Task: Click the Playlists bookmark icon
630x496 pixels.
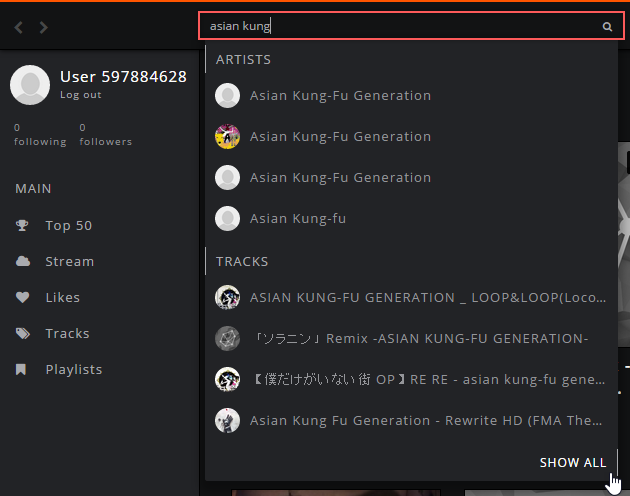Action: click(22, 370)
